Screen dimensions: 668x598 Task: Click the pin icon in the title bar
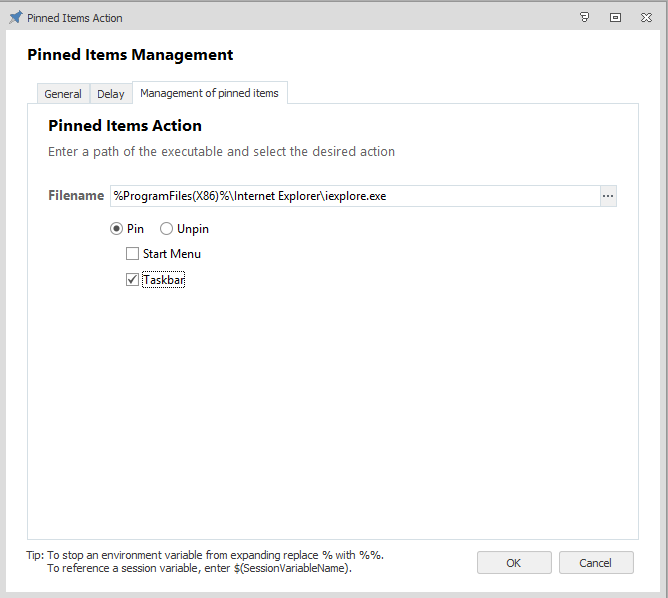(x=15, y=17)
